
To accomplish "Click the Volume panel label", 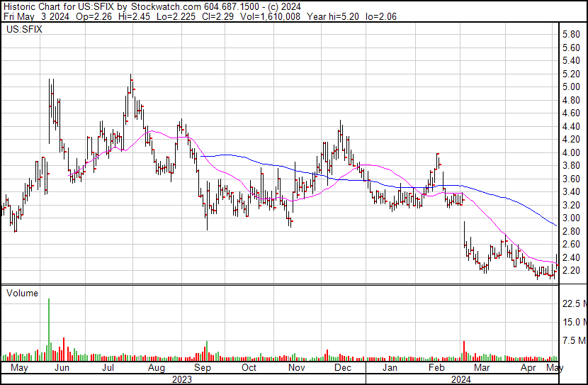I will point(22,292).
